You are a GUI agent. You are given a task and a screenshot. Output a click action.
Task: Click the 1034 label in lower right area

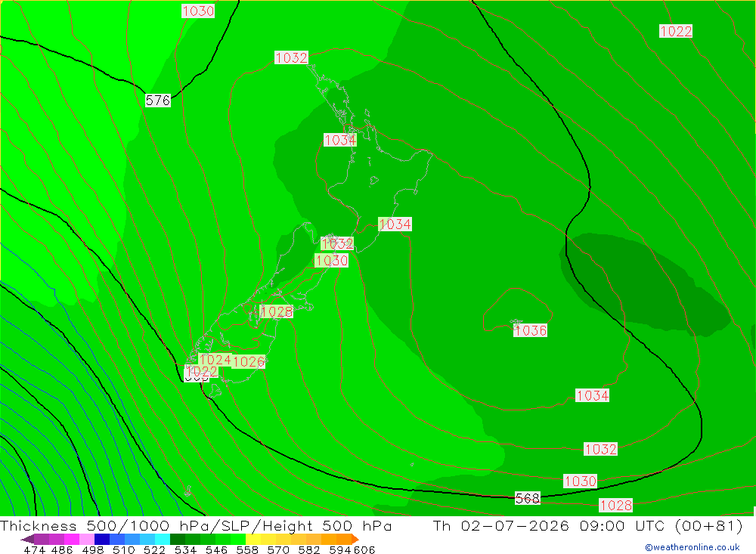coord(593,395)
